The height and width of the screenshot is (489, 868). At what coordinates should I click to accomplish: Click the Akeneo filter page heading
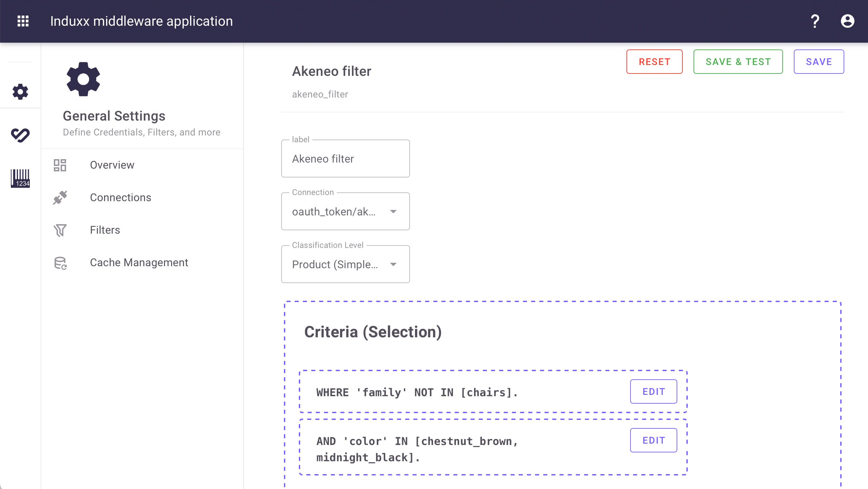pos(332,71)
